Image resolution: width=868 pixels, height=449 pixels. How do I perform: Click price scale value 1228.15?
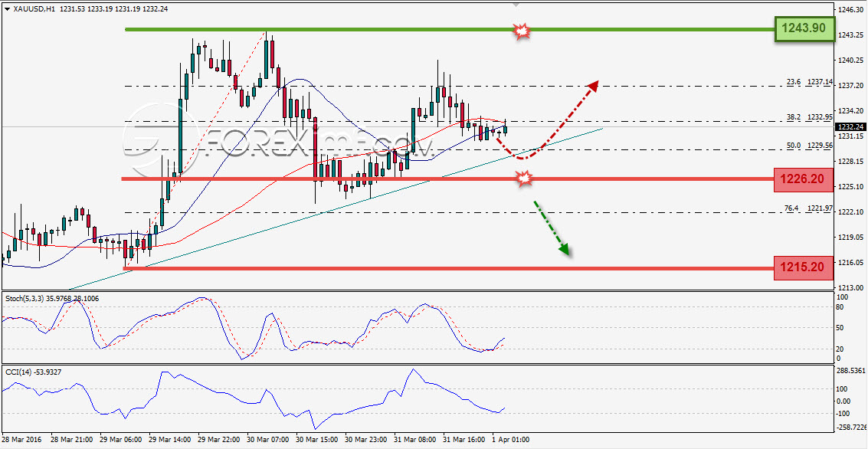(850, 161)
